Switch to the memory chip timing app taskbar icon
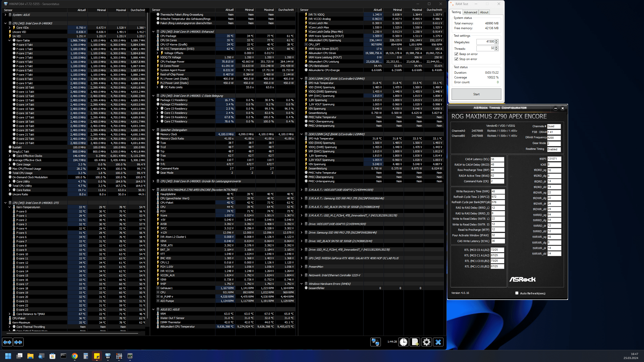Image resolution: width=644 pixels, height=362 pixels. (x=130, y=356)
